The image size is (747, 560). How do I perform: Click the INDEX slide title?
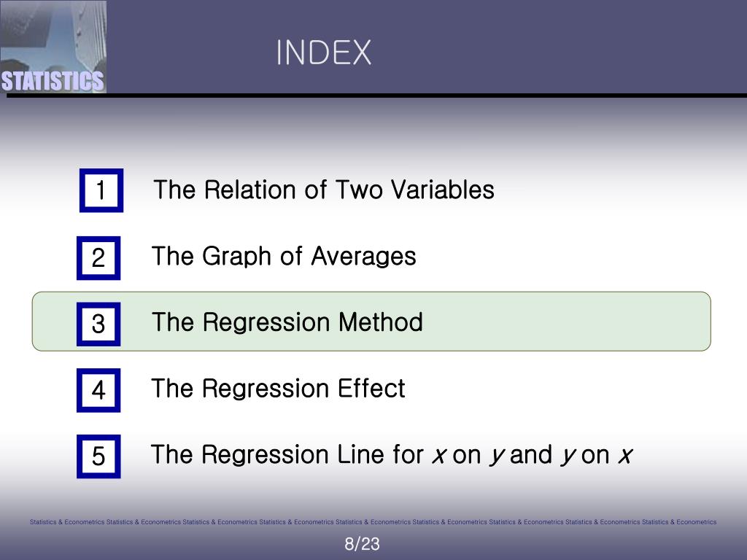tap(323, 52)
